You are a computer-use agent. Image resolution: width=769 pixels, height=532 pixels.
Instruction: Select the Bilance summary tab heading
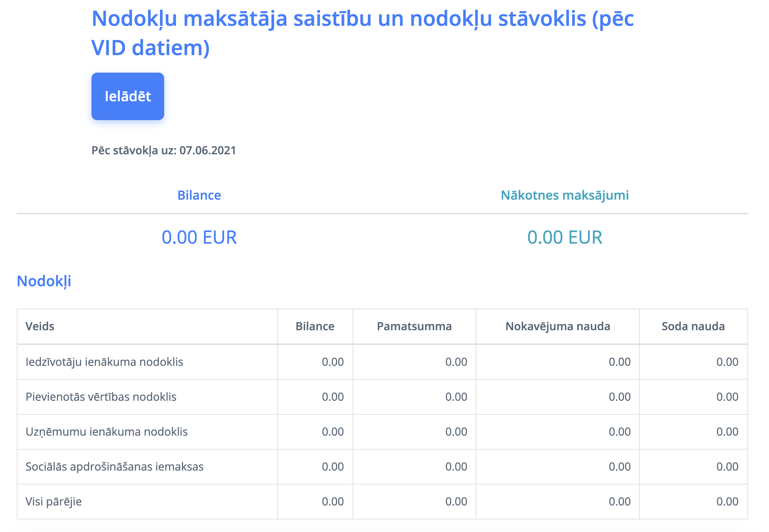click(x=199, y=195)
